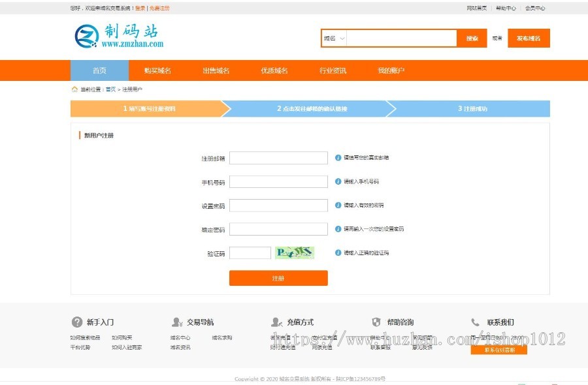Click the question mark icon by 新手入门
Viewport: 588px width, 385px height.
click(x=76, y=322)
